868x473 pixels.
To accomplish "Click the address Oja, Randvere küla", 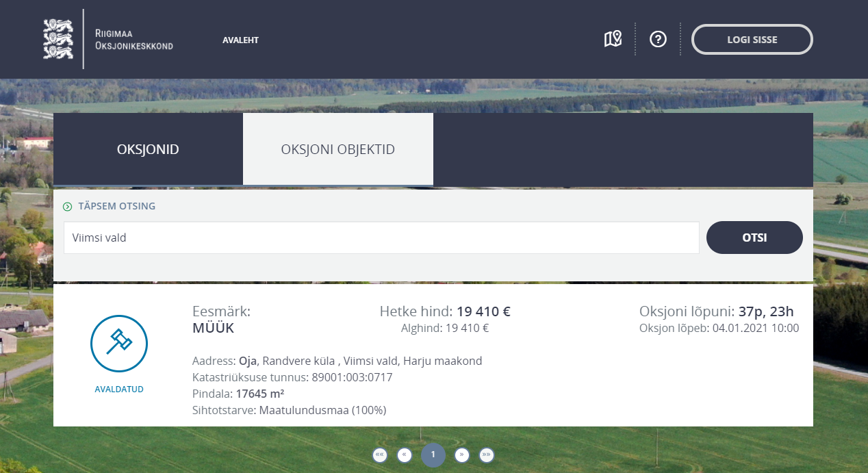I will point(286,361).
